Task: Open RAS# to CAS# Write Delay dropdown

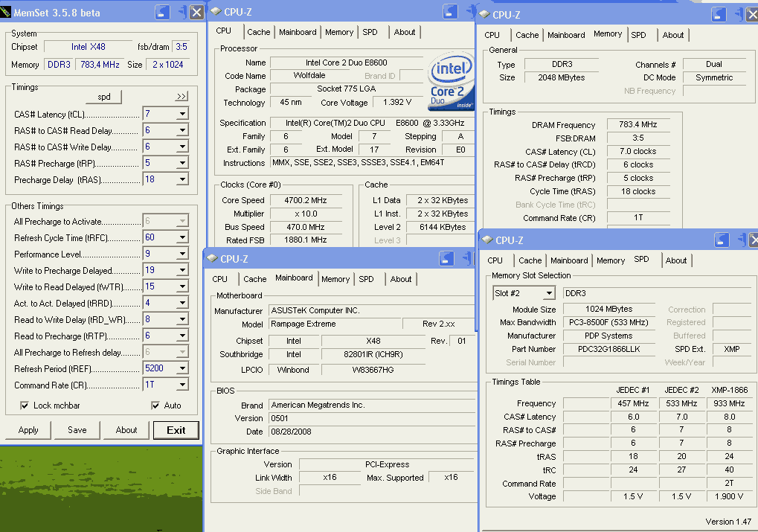Action: pos(182,147)
